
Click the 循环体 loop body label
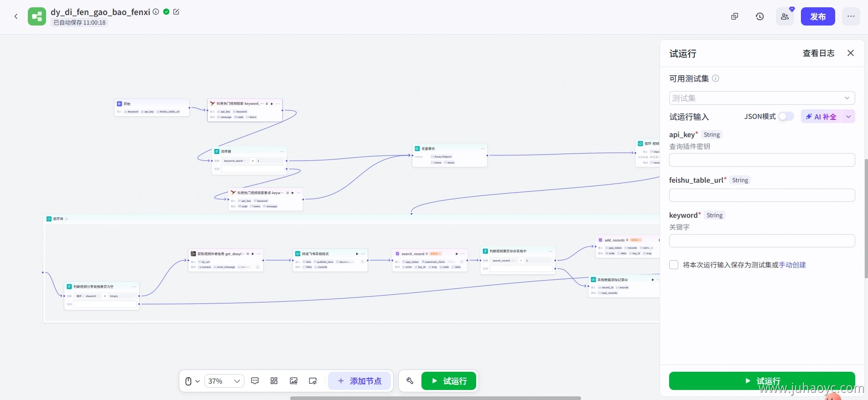pyautogui.click(x=58, y=219)
